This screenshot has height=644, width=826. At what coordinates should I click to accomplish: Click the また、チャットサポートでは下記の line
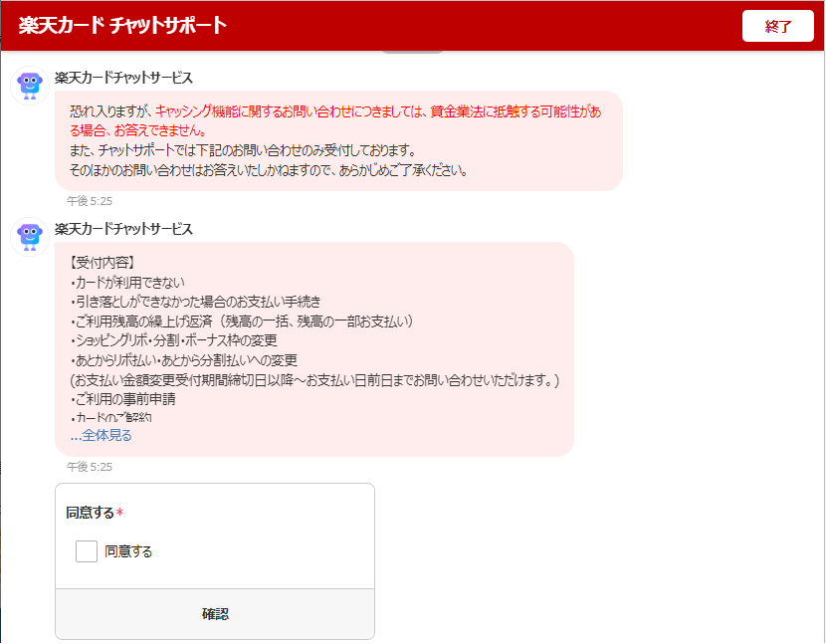point(242,150)
